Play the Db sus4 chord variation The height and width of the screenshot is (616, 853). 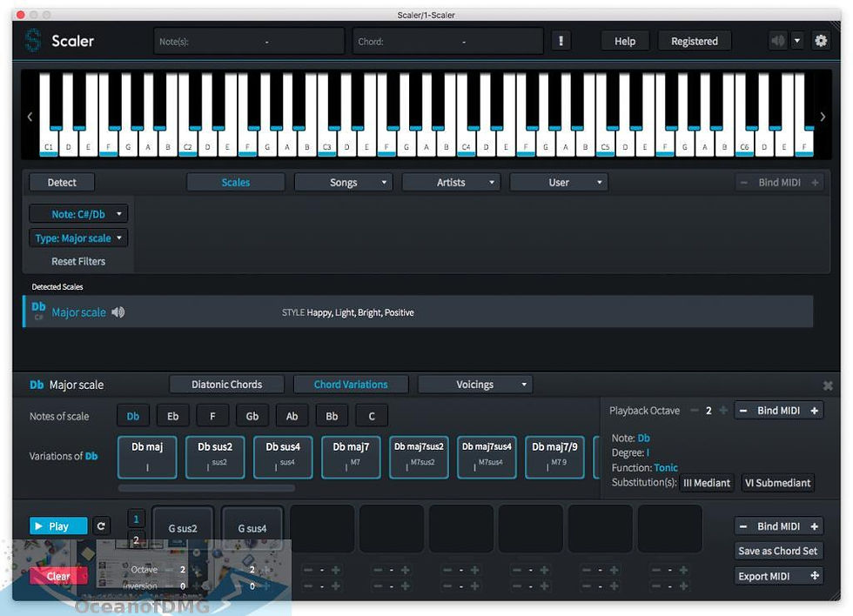point(283,457)
